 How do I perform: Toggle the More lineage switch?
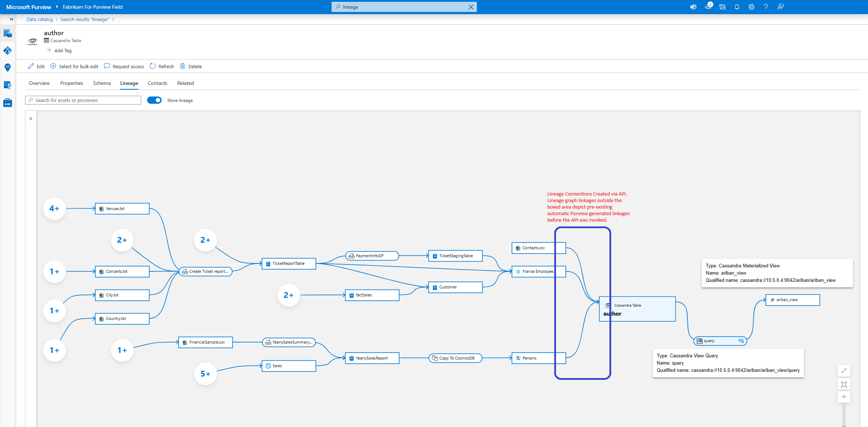click(x=154, y=100)
